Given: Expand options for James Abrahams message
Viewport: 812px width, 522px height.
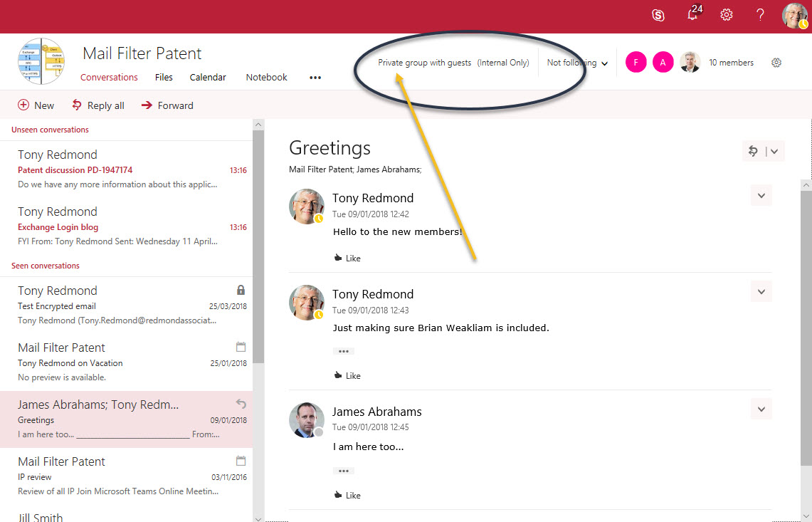Looking at the screenshot, I should (761, 409).
